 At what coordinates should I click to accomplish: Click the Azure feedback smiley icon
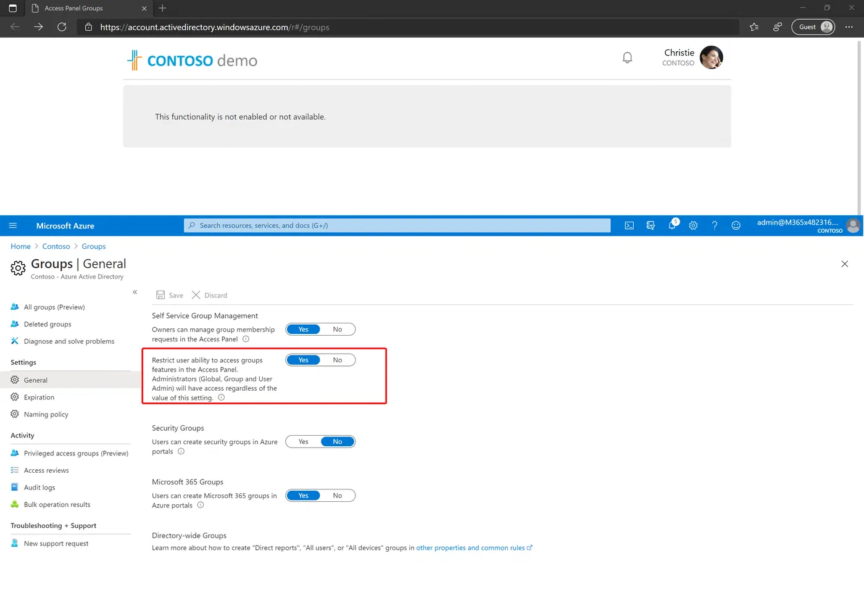coord(736,226)
